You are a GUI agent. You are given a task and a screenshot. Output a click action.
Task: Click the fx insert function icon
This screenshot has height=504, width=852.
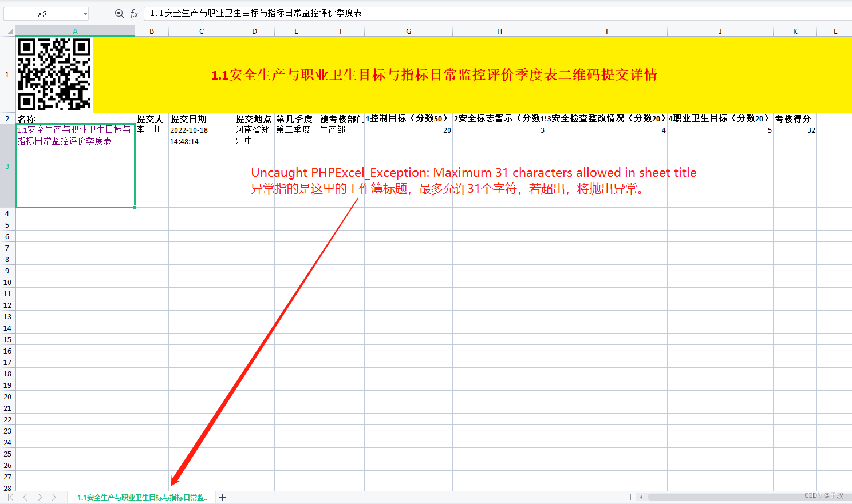pyautogui.click(x=134, y=13)
